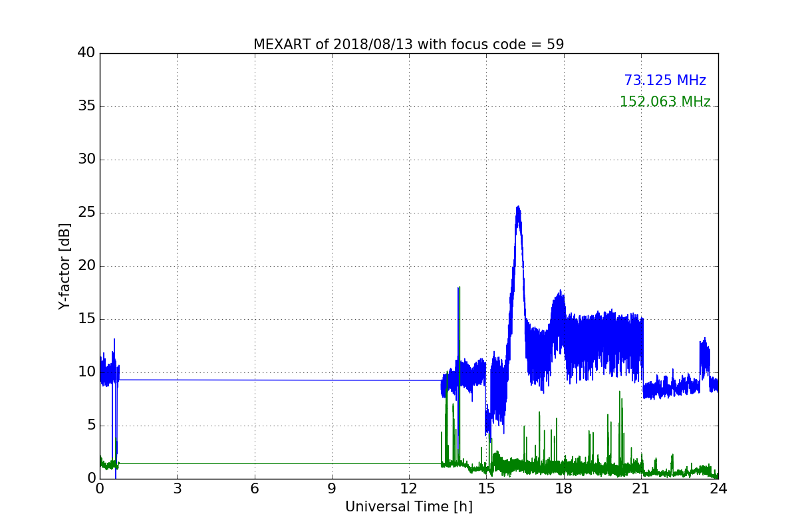Click the x-axis tick label '12'

(409, 488)
